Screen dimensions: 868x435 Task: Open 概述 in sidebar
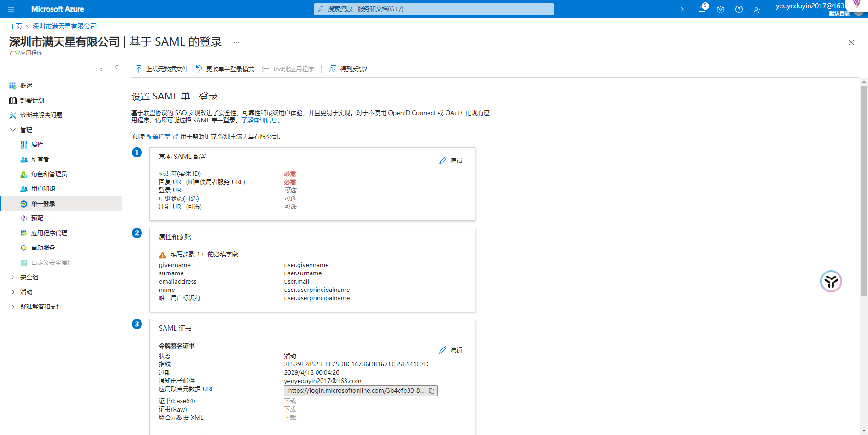[26, 86]
